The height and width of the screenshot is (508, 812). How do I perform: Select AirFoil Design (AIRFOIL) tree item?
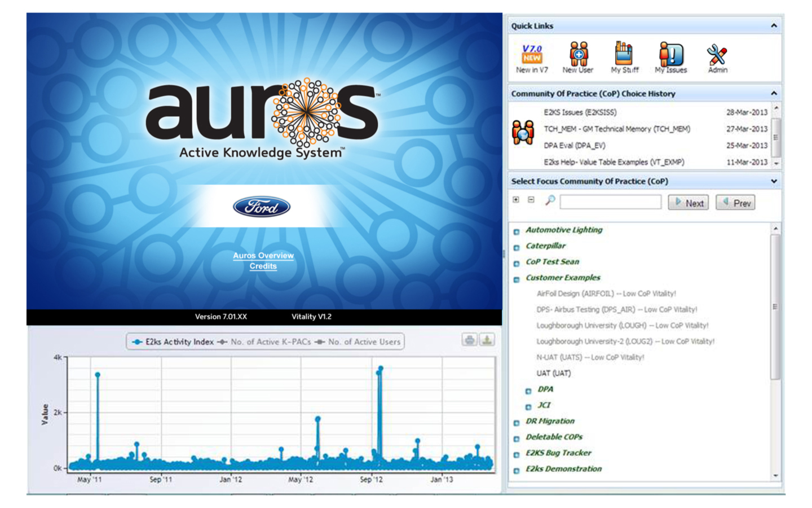606,294
